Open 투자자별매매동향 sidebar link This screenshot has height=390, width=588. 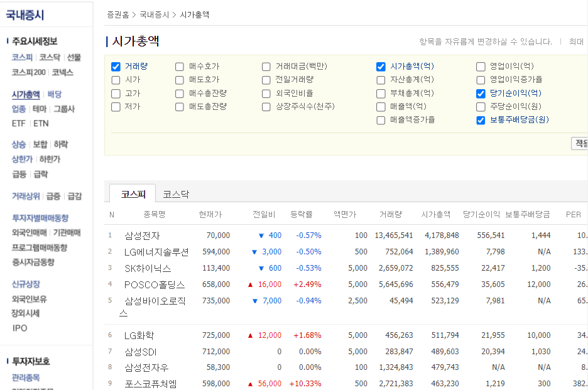pos(40,218)
